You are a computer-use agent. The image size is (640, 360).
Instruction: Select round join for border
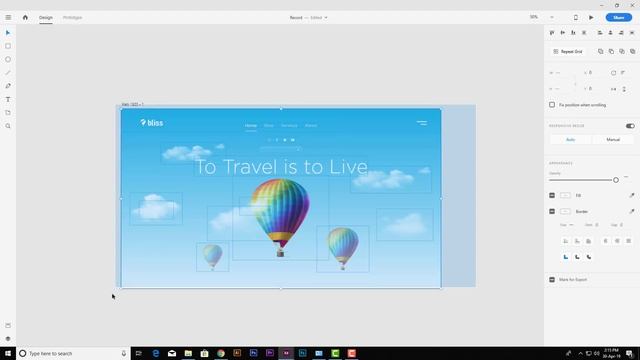coord(577,257)
